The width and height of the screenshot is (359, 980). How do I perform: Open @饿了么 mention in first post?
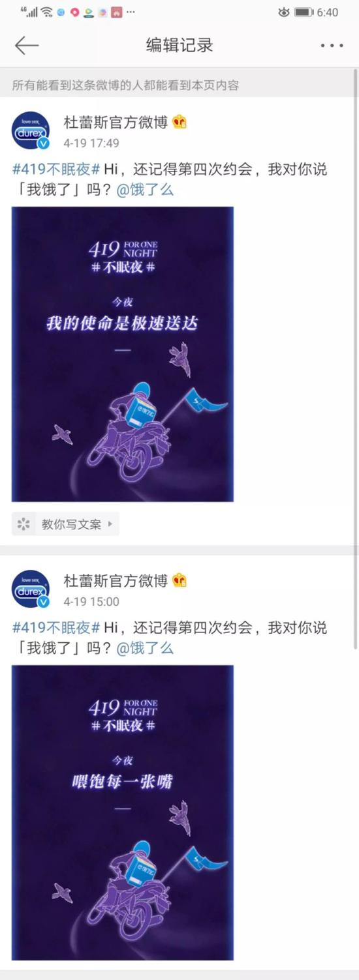[x=145, y=190]
